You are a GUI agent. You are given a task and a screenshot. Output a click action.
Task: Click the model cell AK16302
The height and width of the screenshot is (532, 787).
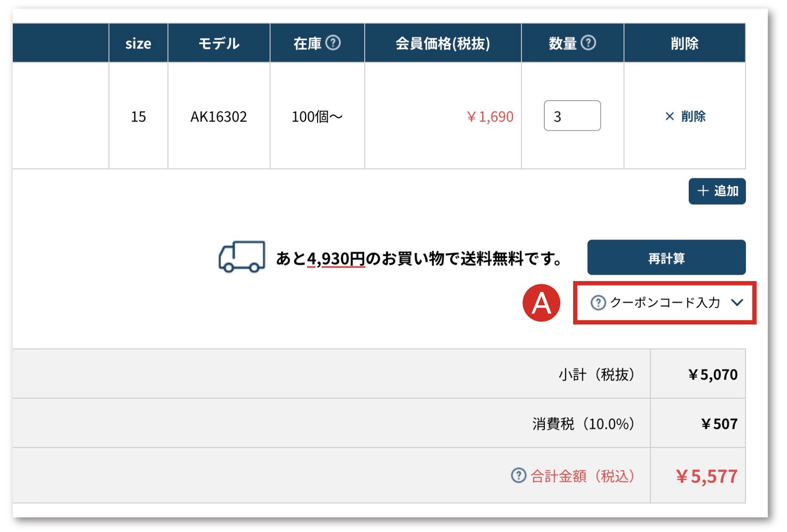pos(218,117)
